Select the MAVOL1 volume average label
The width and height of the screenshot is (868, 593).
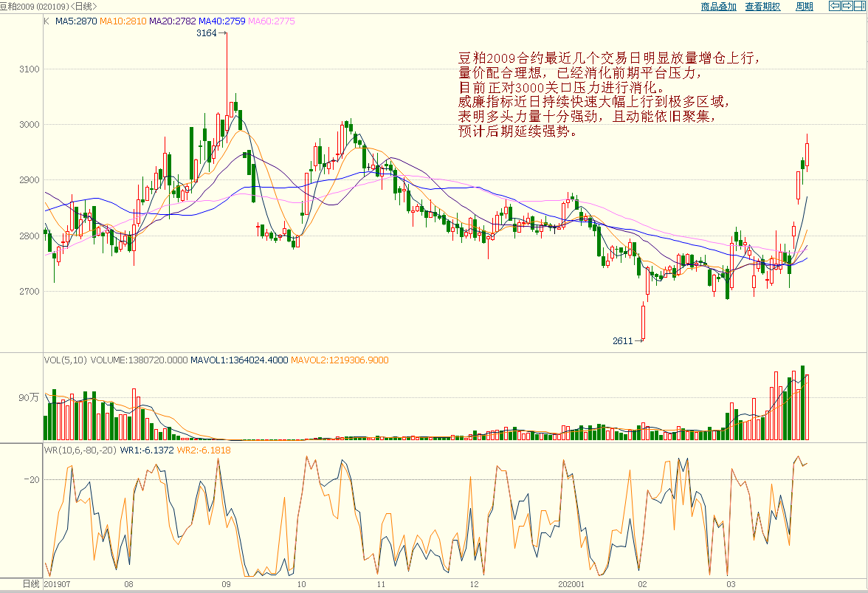(x=239, y=360)
